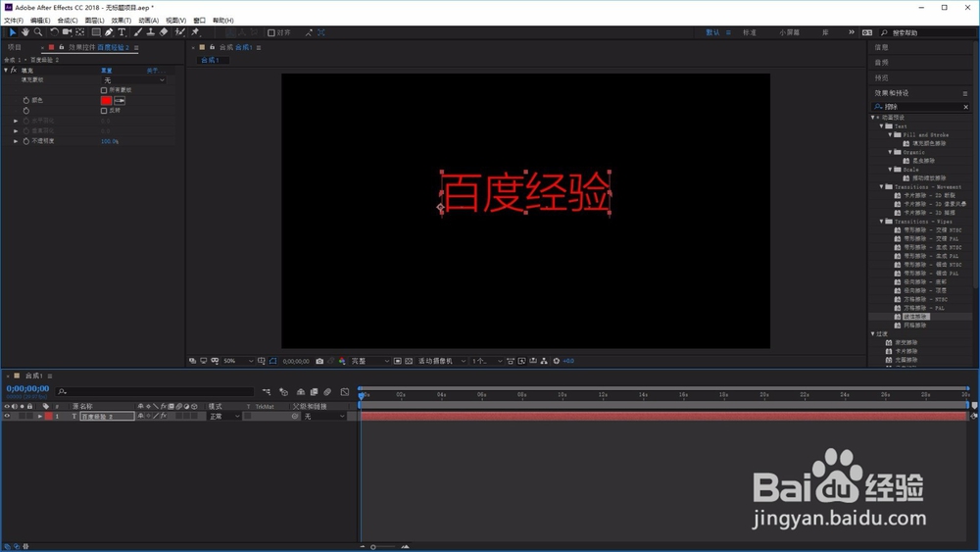Toggle the 不透明度 stopwatch keyframing
Image resolution: width=980 pixels, height=552 pixels.
coord(25,141)
